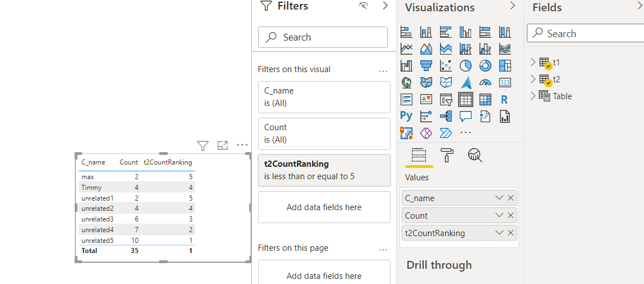Select the Key influencers visual
Screen dimensions: 644x284
(426, 116)
